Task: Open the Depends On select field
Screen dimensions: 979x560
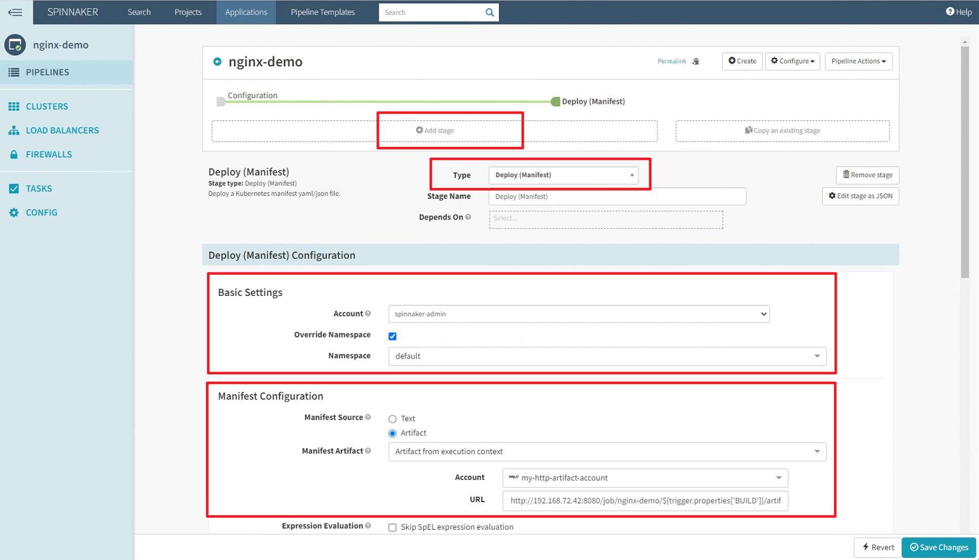Action: [606, 219]
